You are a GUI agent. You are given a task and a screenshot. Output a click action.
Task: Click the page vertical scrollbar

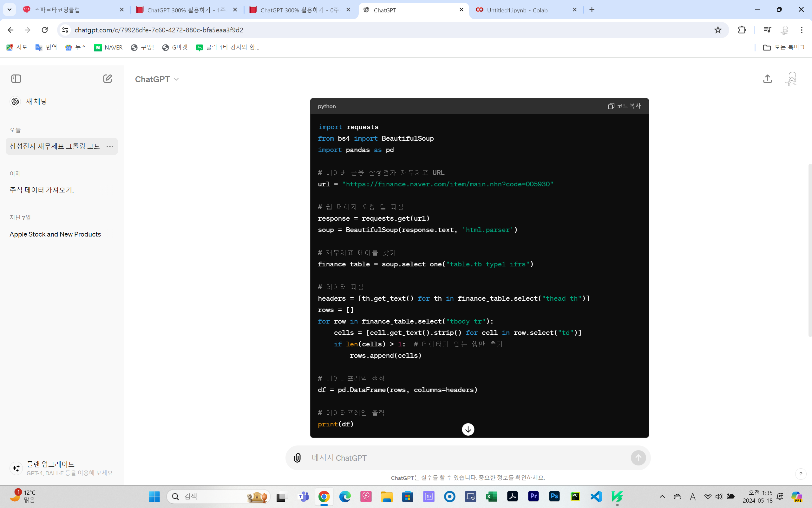click(x=809, y=250)
